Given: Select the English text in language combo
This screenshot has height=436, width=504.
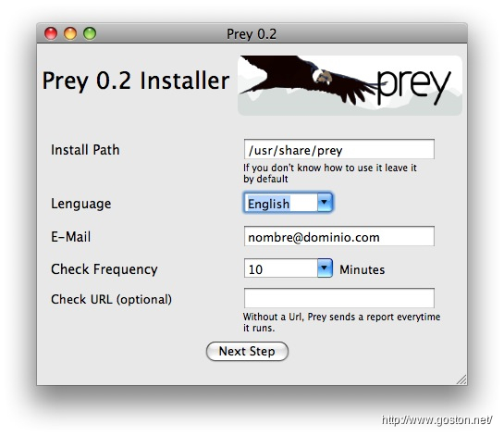Looking at the screenshot, I should tap(269, 204).
